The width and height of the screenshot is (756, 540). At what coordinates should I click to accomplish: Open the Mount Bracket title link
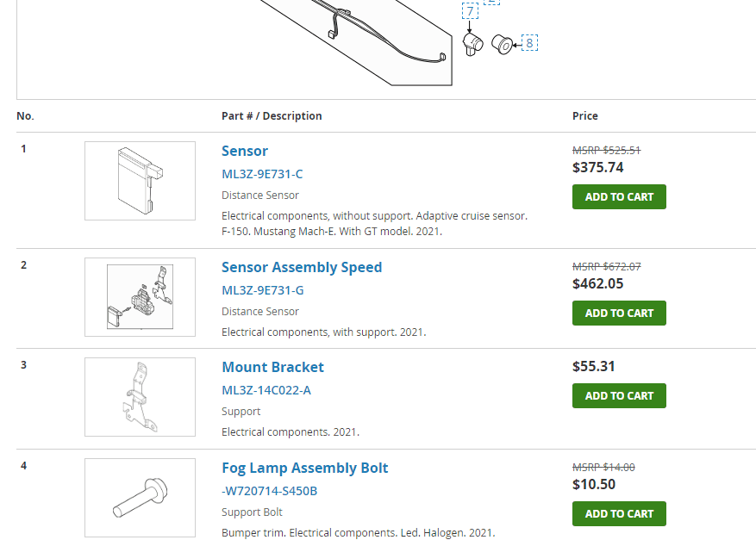272,367
